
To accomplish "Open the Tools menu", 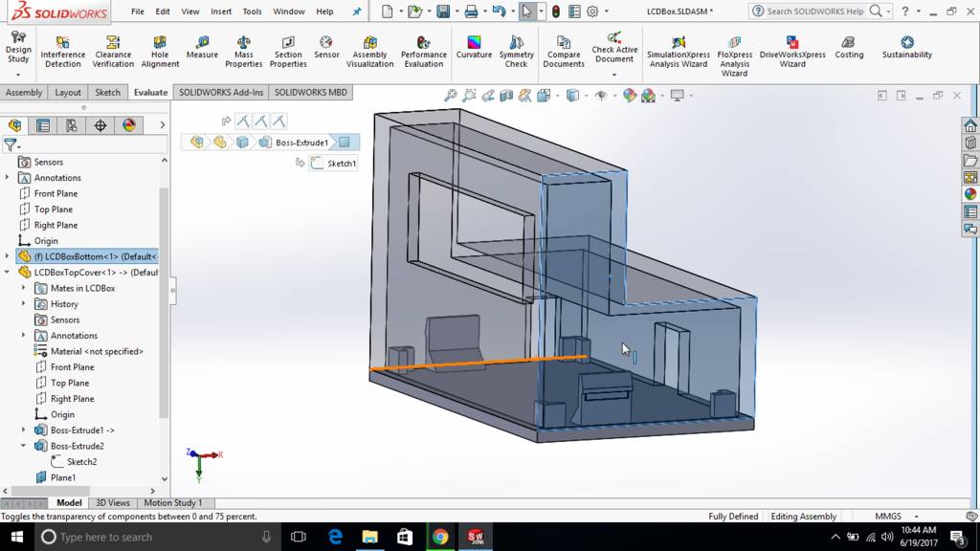I will click(x=252, y=11).
